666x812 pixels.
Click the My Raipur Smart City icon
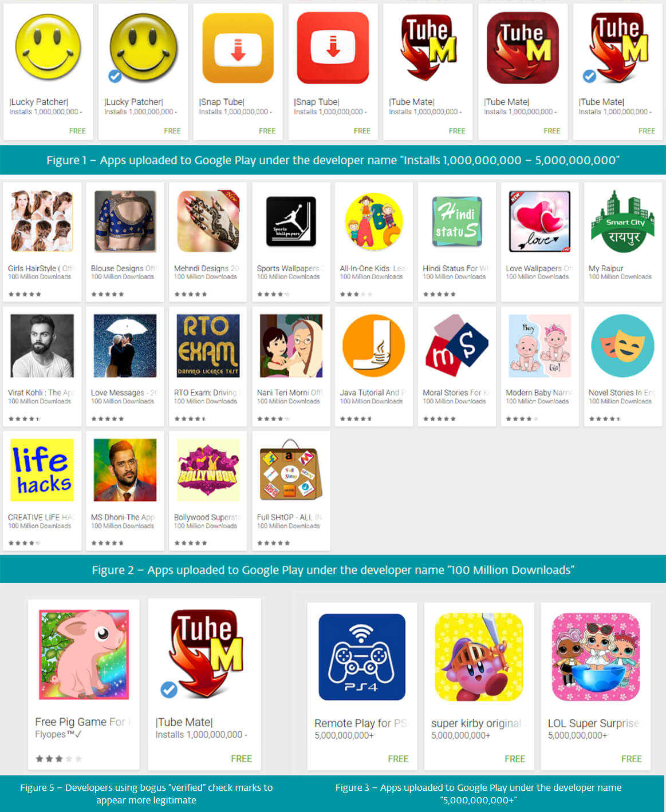[x=623, y=221]
